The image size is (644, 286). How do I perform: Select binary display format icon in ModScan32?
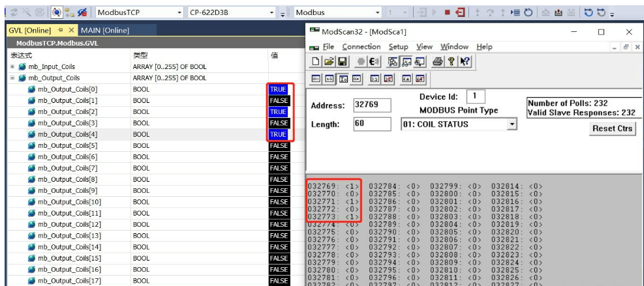click(x=316, y=78)
